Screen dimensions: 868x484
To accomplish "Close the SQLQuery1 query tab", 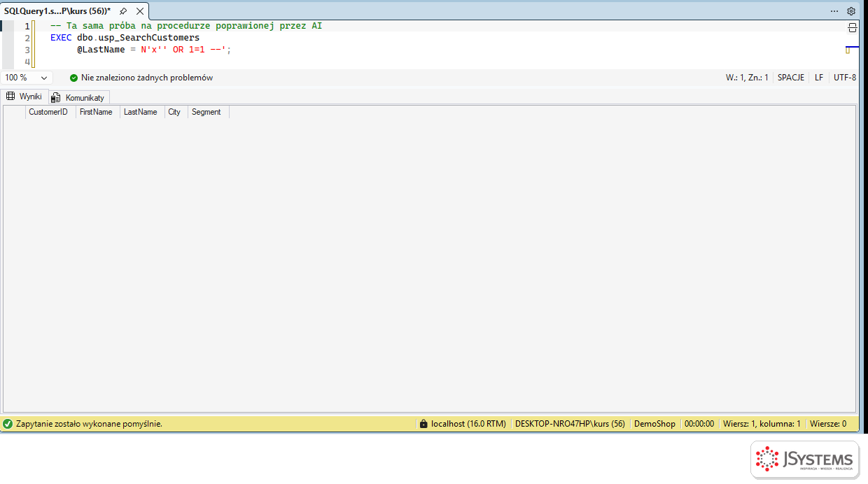I will [140, 11].
